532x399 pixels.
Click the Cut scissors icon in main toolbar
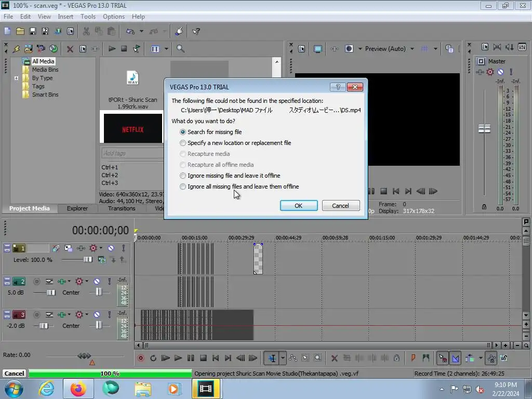[86, 31]
